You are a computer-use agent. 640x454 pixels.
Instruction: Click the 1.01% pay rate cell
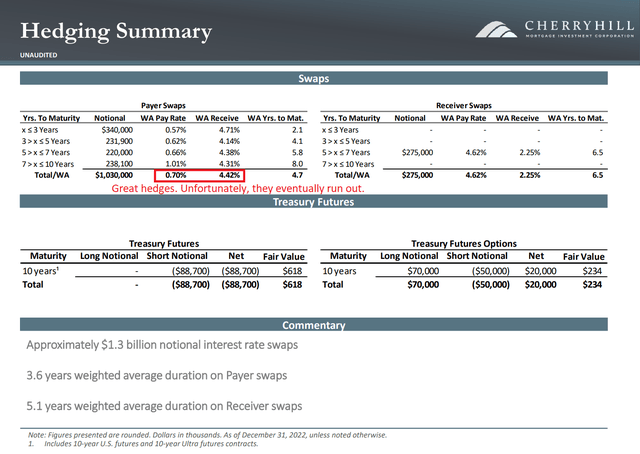(176, 164)
